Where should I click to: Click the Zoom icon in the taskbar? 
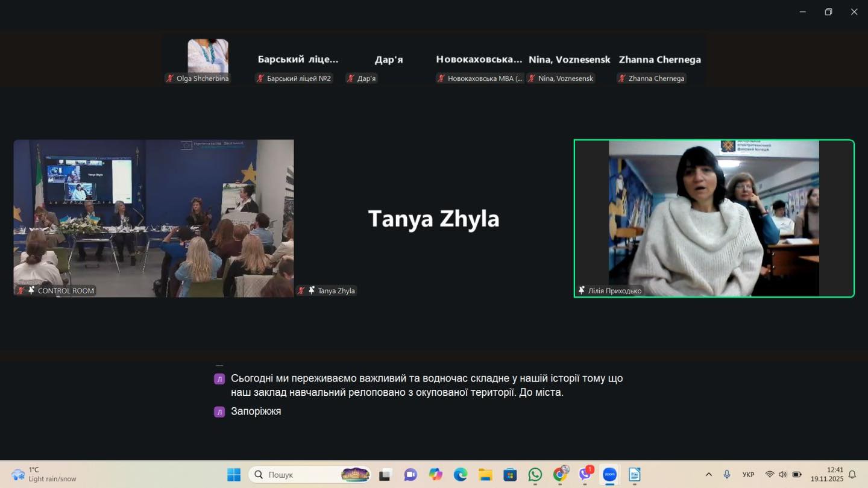pyautogui.click(x=609, y=475)
